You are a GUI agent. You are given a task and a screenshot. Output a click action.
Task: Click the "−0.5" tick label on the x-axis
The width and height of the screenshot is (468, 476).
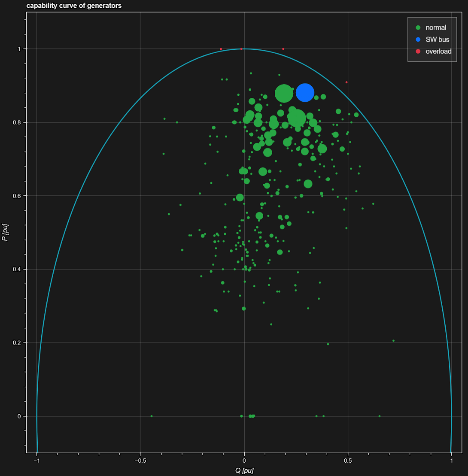pyautogui.click(x=140, y=460)
